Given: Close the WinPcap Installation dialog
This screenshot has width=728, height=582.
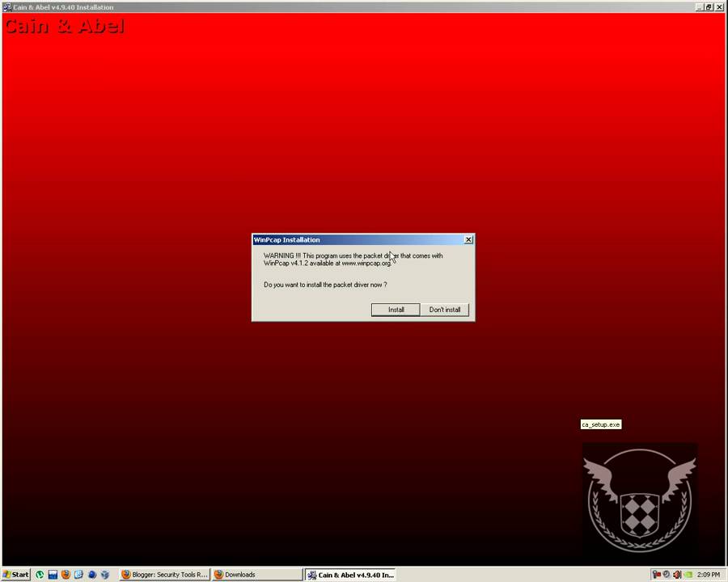Looking at the screenshot, I should click(x=468, y=239).
